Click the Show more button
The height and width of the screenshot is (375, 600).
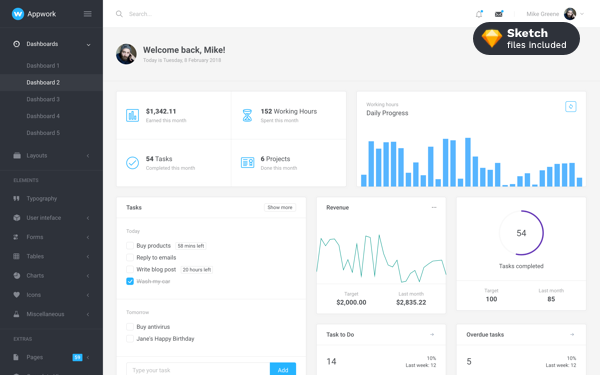point(280,207)
